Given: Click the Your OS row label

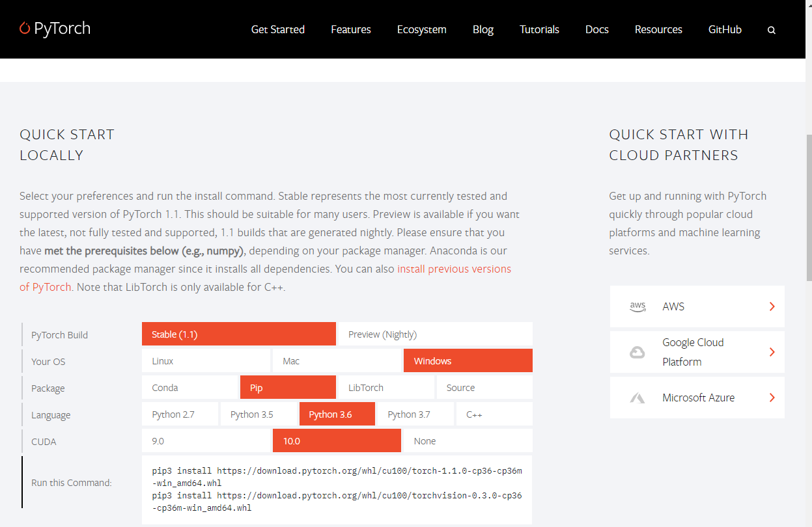Looking at the screenshot, I should click(x=48, y=361).
